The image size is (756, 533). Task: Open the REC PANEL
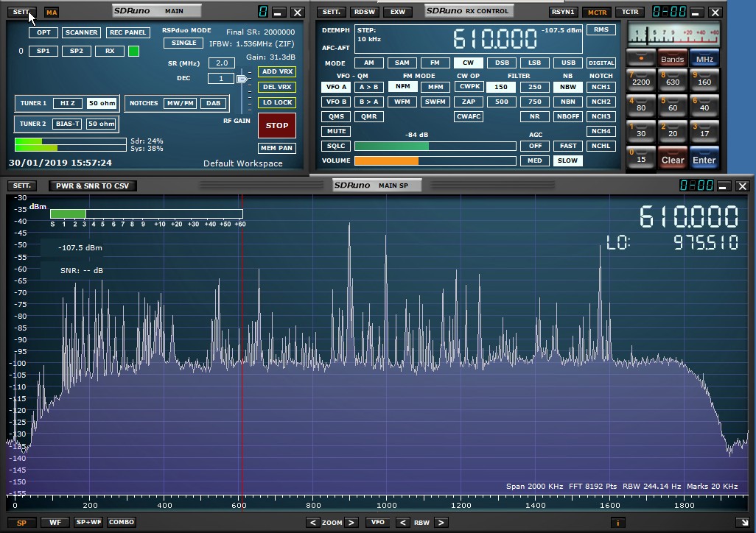127,32
